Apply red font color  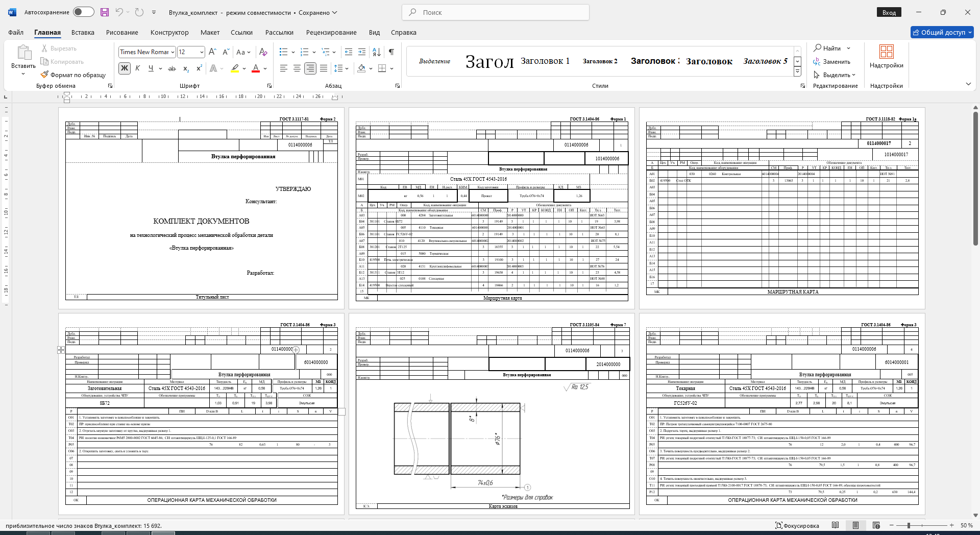coord(256,68)
